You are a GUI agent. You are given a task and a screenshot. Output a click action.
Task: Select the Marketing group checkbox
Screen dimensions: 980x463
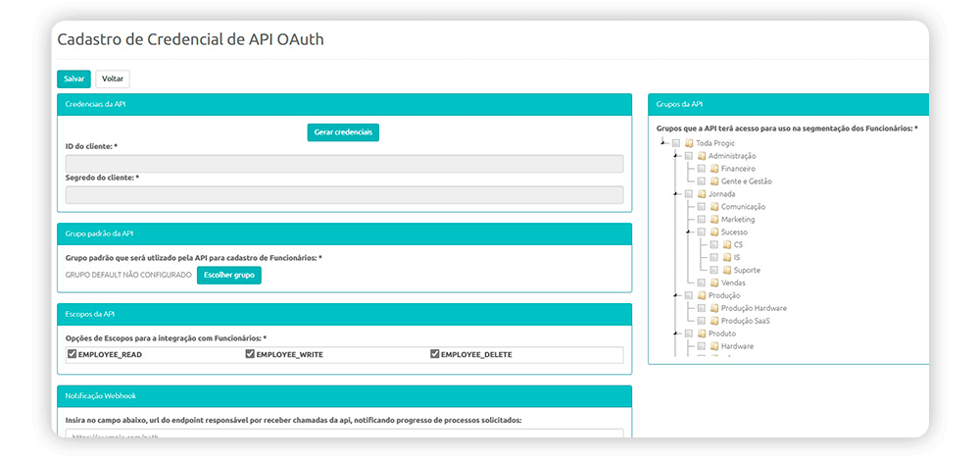701,220
